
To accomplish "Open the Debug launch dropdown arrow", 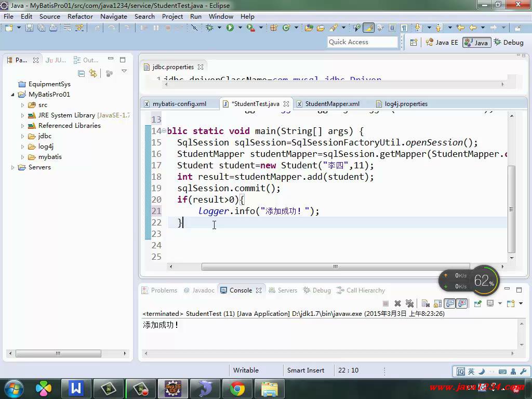I will 219,28.
